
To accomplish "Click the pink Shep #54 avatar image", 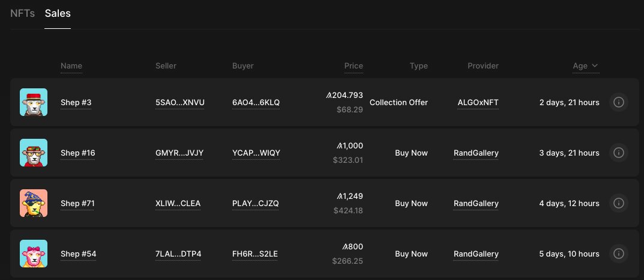I will [x=34, y=254].
